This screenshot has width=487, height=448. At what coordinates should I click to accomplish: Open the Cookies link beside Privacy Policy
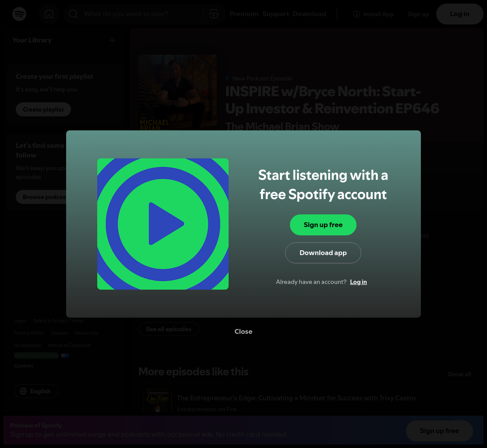tap(59, 333)
